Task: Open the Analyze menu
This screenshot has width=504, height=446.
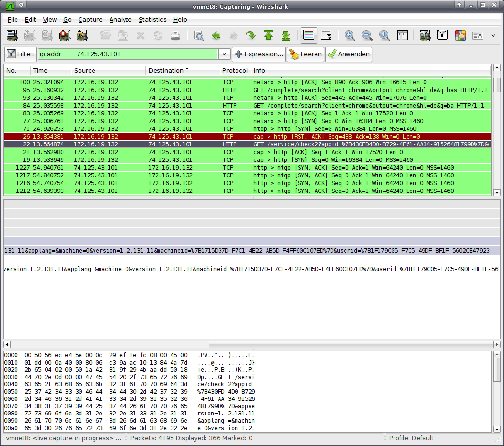Action: click(120, 19)
